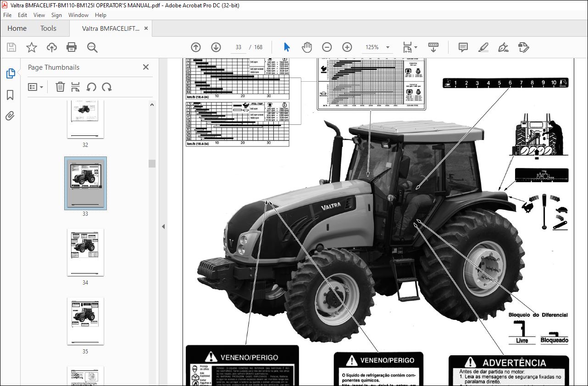Click the total page count '168'
Image resolution: width=588 pixels, height=386 pixels.
pos(258,47)
